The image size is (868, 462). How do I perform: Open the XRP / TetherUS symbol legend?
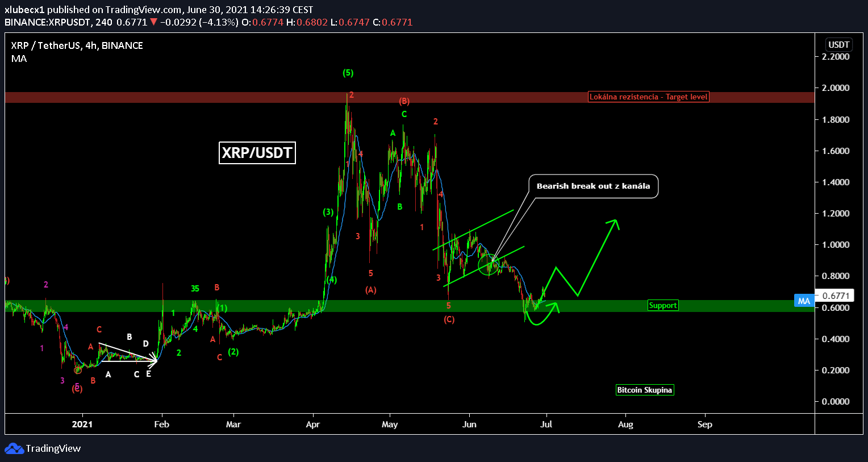[x=77, y=45]
